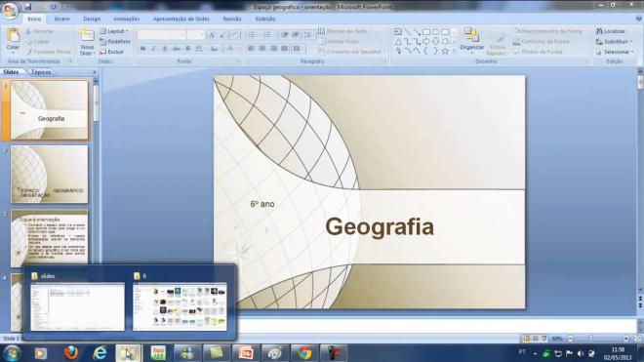Launch Chrome from the taskbar
This screenshot has height=362, width=644.
pyautogui.click(x=304, y=353)
